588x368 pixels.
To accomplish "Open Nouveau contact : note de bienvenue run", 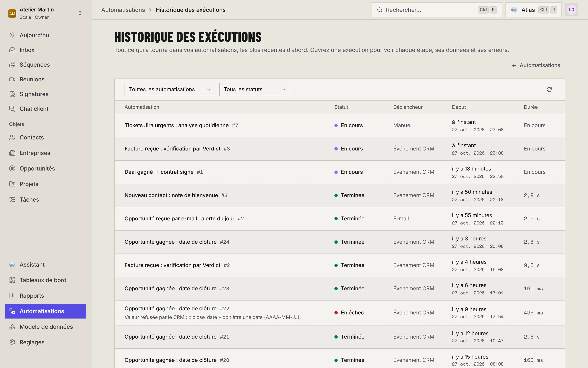I will point(340,195).
